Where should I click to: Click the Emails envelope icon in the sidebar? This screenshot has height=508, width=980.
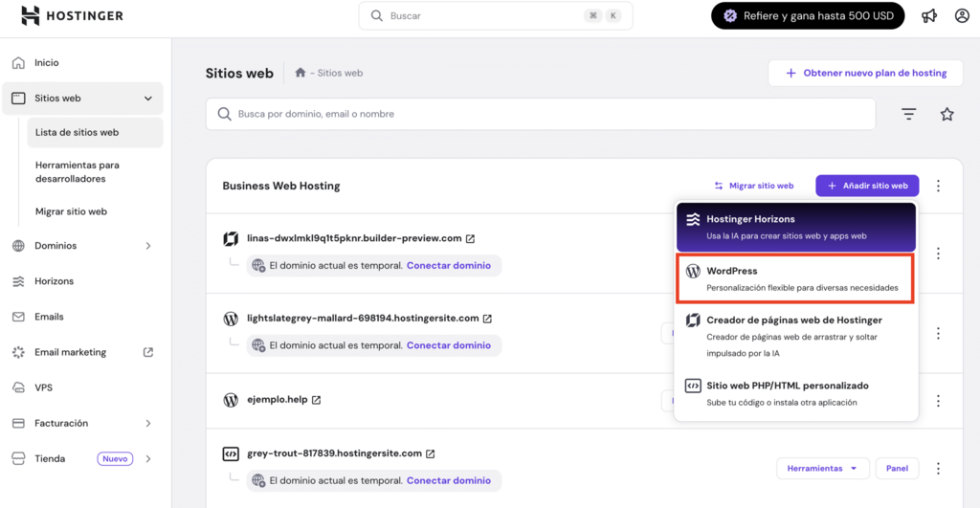click(x=19, y=317)
